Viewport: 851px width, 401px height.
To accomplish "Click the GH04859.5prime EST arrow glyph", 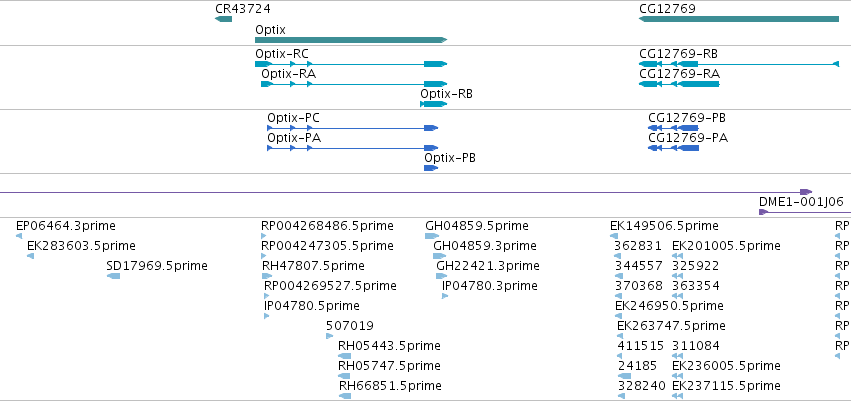I will (432, 236).
